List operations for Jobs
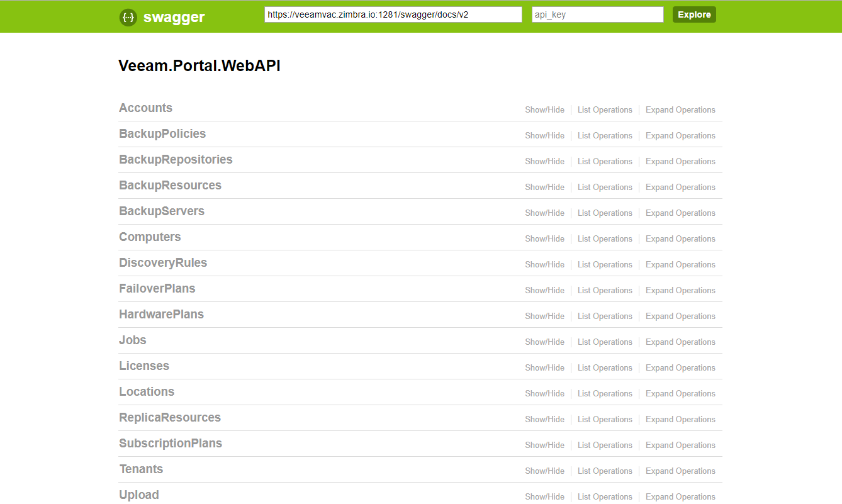The image size is (842, 504). point(605,342)
